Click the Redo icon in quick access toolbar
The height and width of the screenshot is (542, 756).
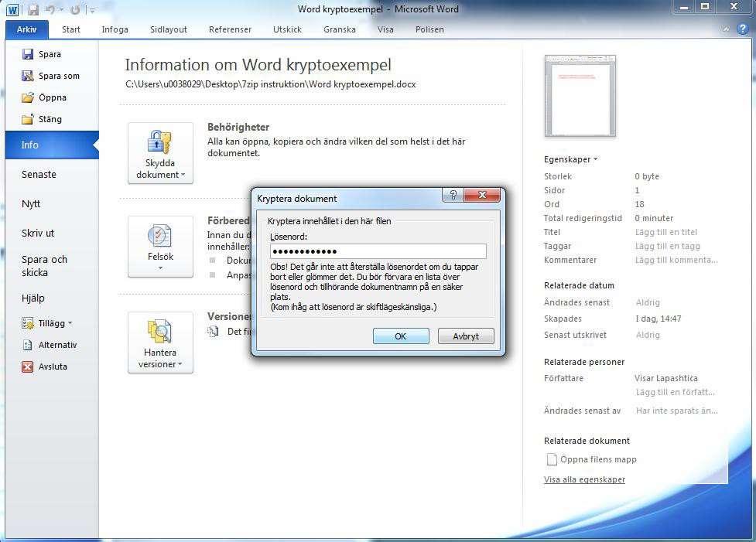click(x=75, y=9)
